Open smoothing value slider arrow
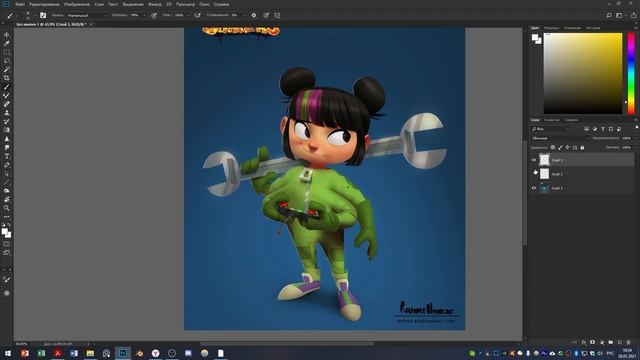The height and width of the screenshot is (360, 640). [244, 15]
